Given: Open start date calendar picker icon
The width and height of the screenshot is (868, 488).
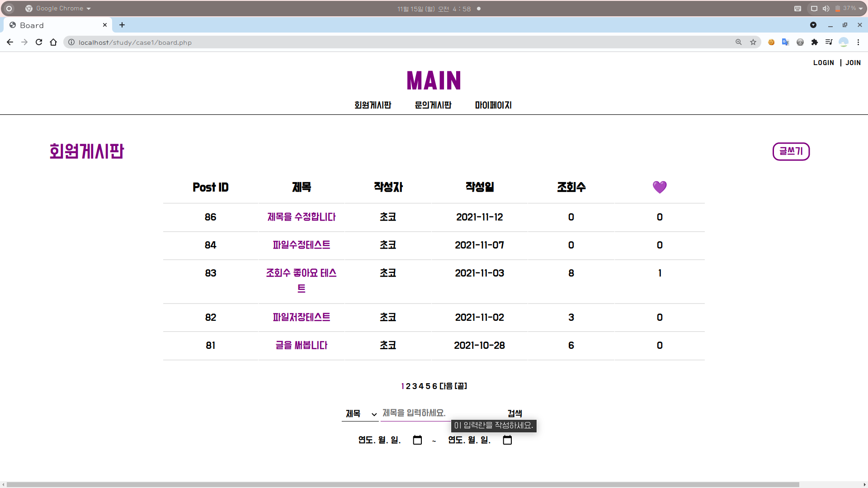Looking at the screenshot, I should (x=417, y=440).
